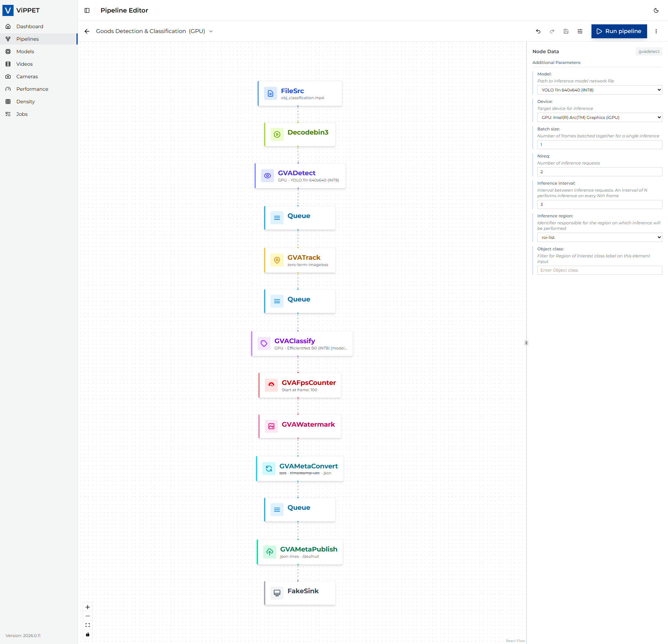Select the GVAWatermark image icon
Image resolution: width=668 pixels, height=644 pixels.
click(271, 426)
